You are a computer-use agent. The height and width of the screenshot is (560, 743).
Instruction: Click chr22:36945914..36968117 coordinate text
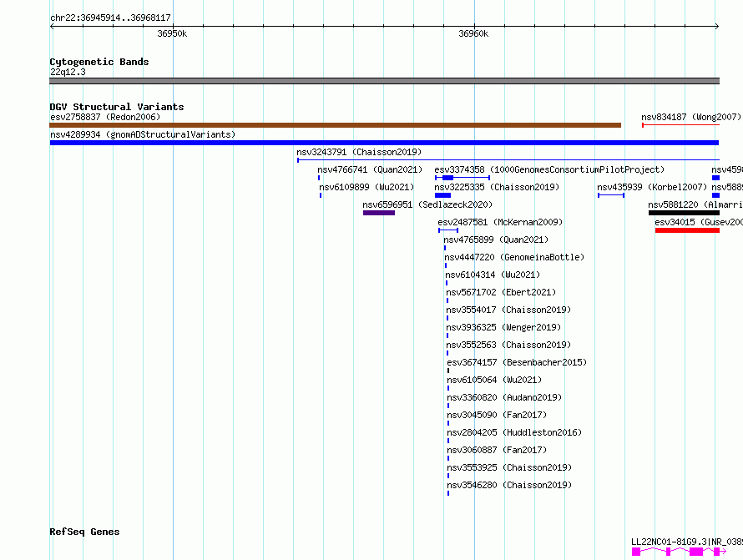point(110,18)
